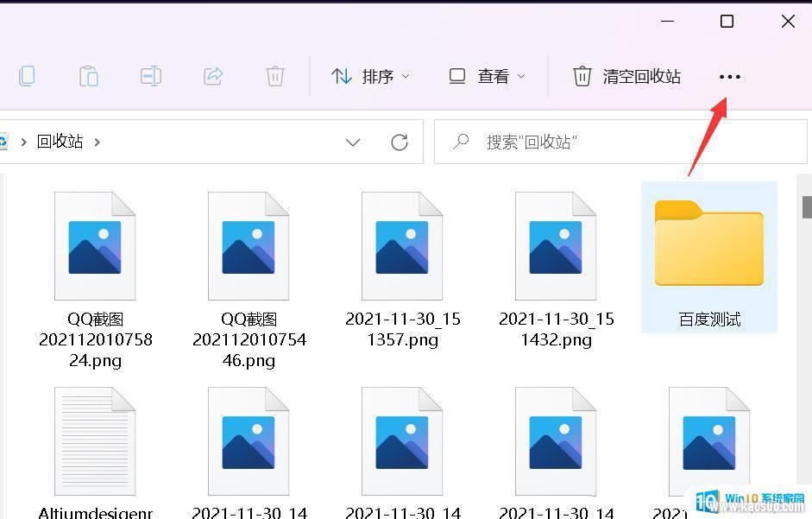
Task: Click the Rename toolbar icon
Action: pyautogui.click(x=151, y=76)
